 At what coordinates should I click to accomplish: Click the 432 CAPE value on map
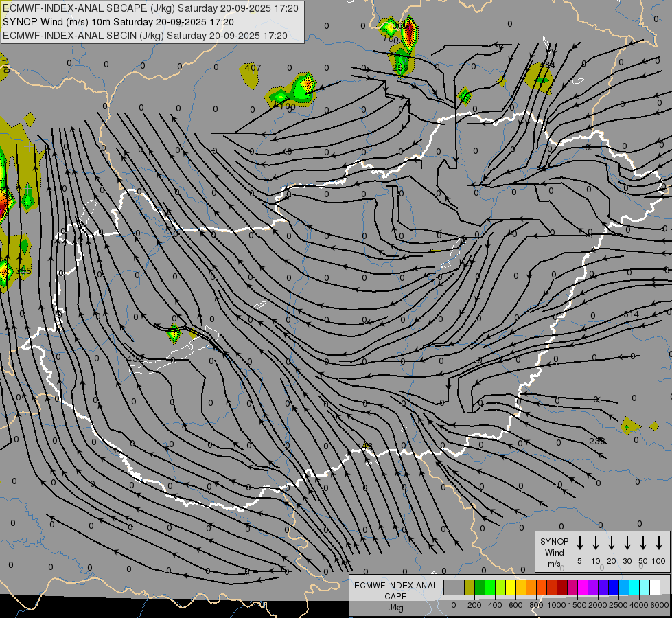click(135, 358)
